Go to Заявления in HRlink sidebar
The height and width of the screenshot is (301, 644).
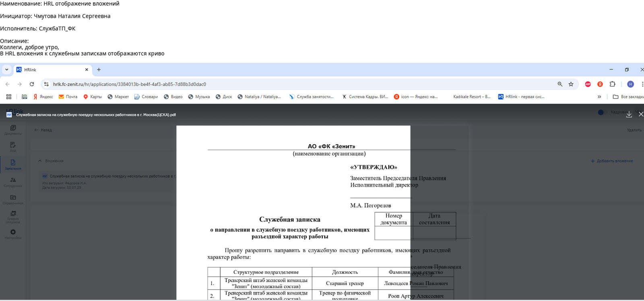13,164
